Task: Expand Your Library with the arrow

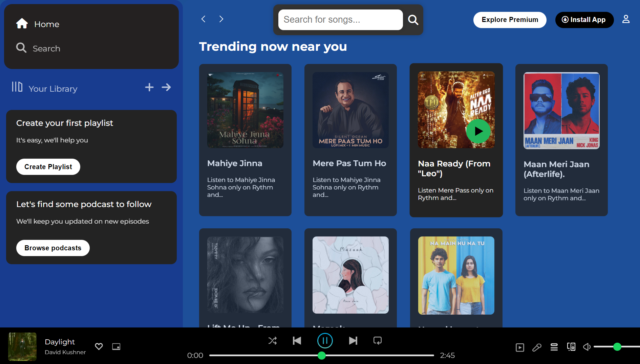Action: point(166,87)
